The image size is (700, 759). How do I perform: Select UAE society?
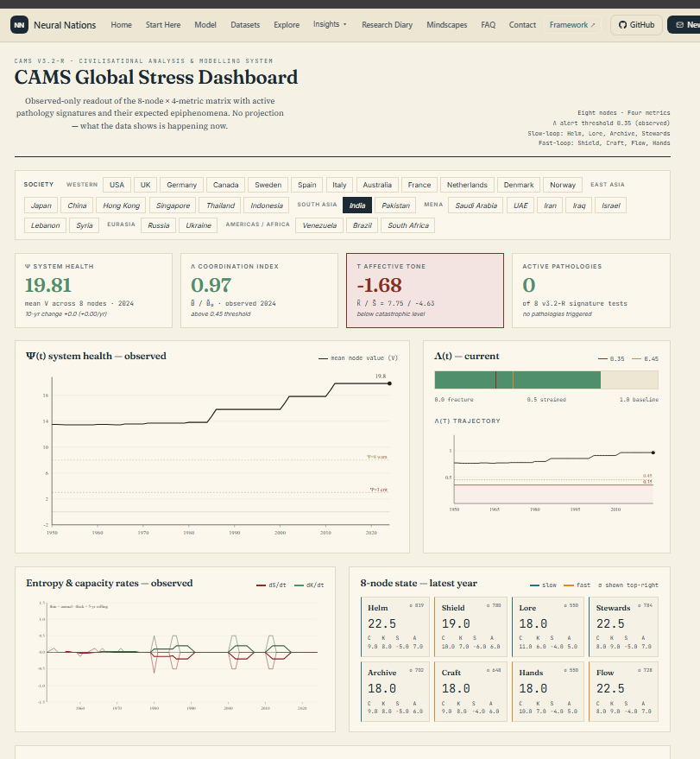520,206
